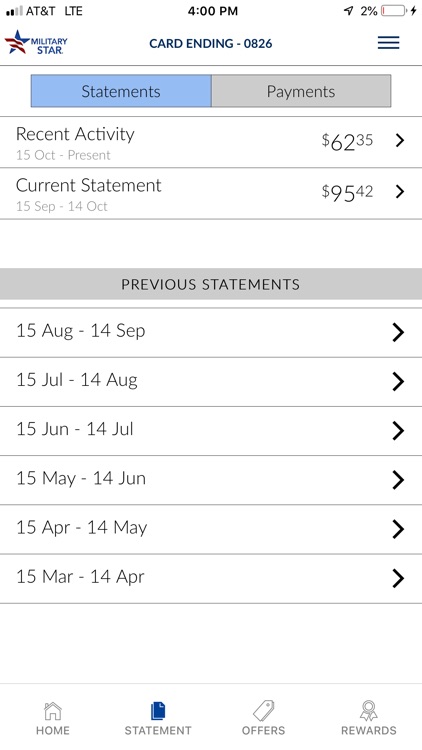
Task: Open the 15 Apr - 14 May statement
Action: coord(211,529)
